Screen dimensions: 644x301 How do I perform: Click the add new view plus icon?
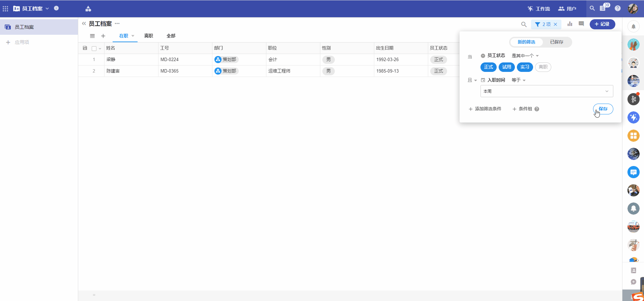(x=103, y=36)
